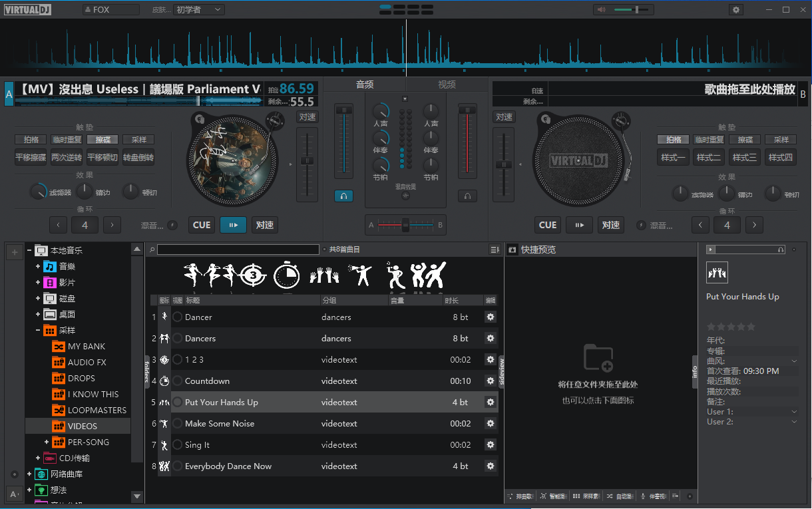Toggle the Dancer sample play circle
The height and width of the screenshot is (509, 812).
tap(177, 317)
